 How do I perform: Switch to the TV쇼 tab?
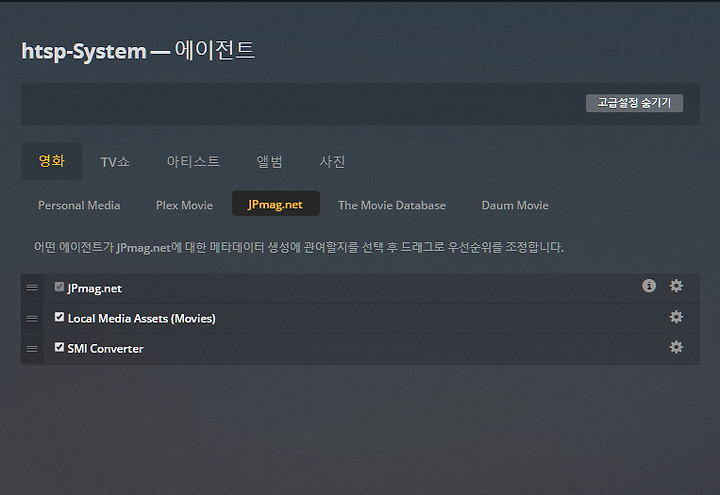(115, 162)
